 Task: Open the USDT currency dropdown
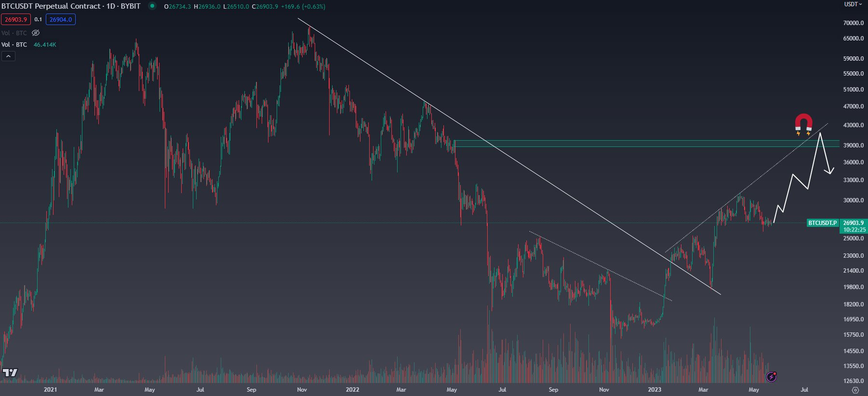[853, 4]
